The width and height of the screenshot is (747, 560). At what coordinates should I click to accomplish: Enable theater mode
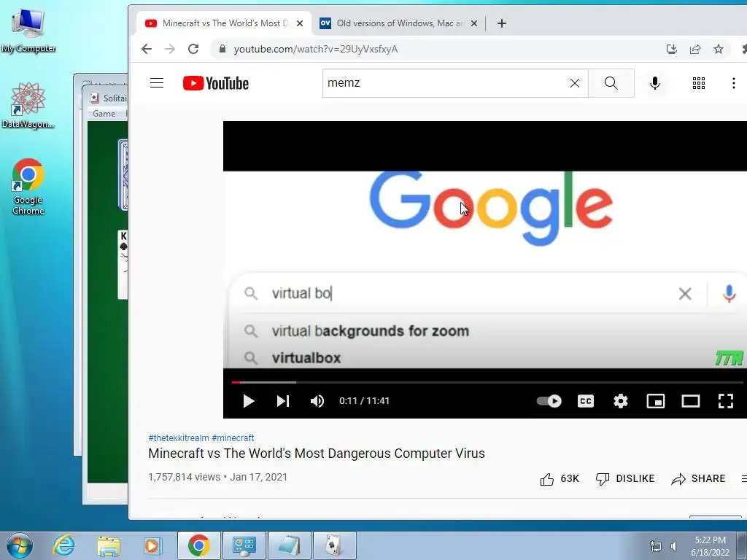[x=690, y=401]
